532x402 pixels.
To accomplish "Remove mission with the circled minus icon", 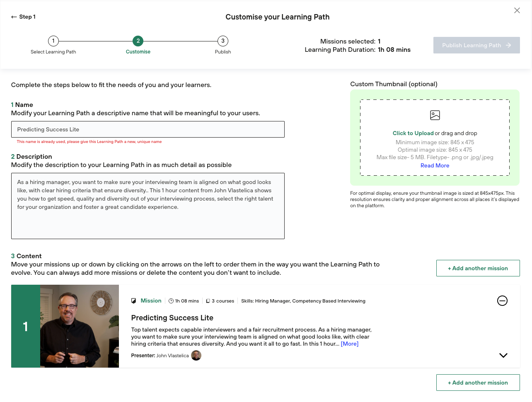I will click(502, 300).
